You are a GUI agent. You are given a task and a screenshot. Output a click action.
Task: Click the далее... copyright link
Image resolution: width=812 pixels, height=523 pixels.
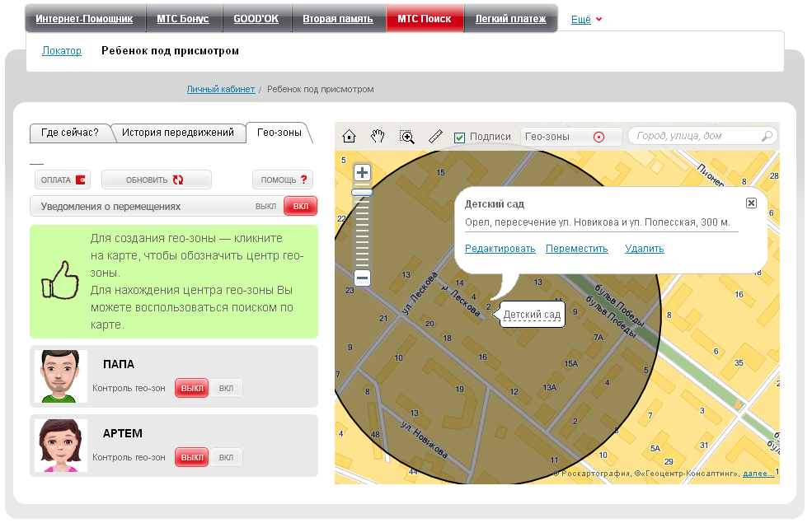pos(758,474)
